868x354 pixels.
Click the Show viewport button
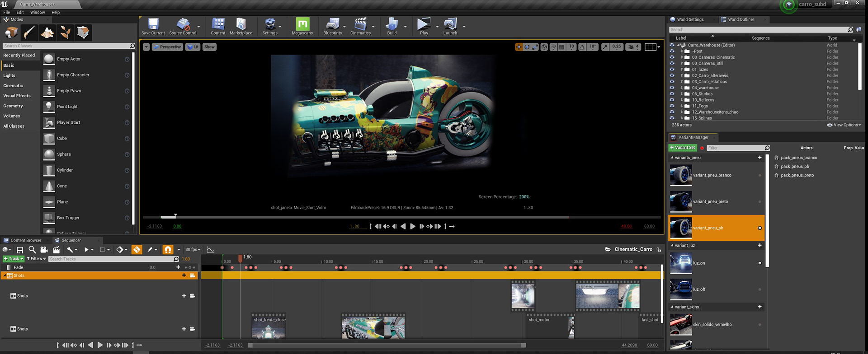click(x=209, y=47)
